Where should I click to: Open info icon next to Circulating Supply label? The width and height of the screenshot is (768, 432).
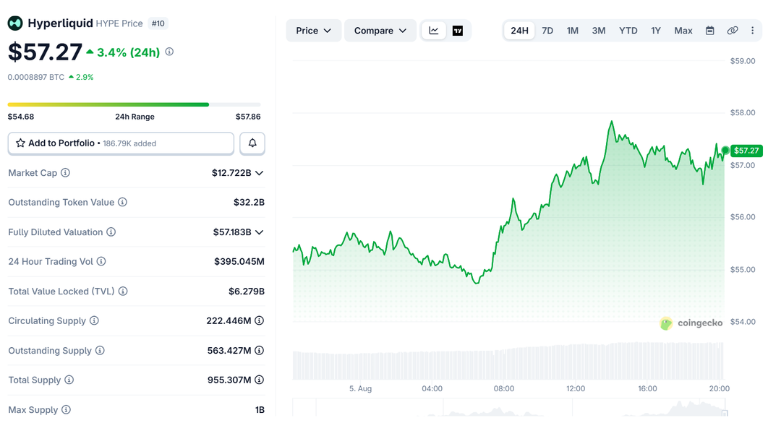click(x=94, y=320)
